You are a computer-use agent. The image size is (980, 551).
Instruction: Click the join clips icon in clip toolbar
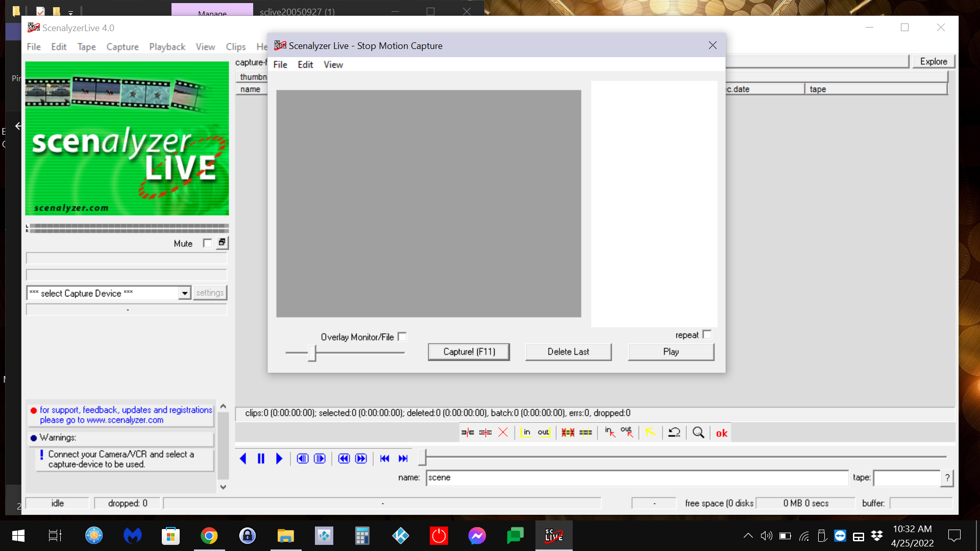coord(485,433)
